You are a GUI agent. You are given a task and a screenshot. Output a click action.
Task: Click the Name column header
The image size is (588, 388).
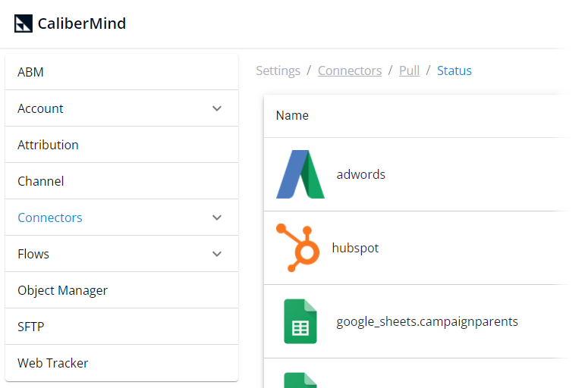pos(292,116)
